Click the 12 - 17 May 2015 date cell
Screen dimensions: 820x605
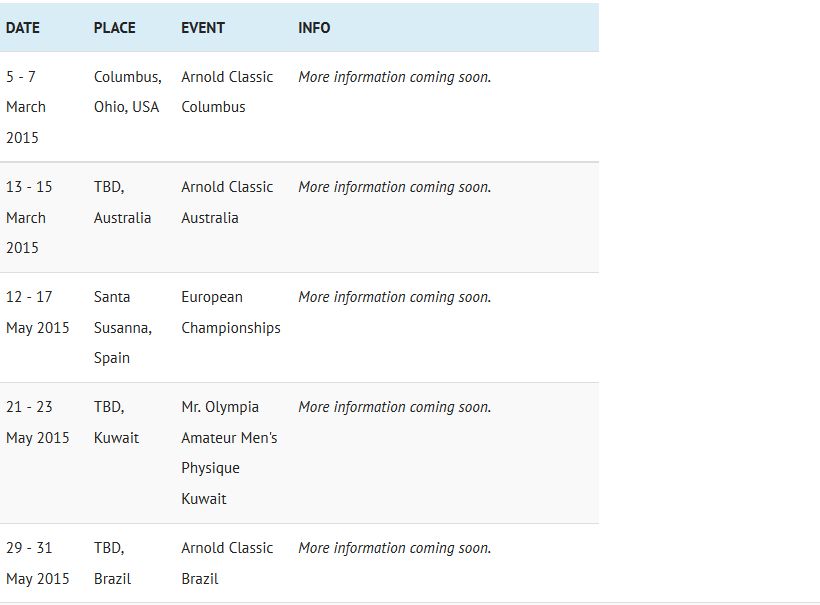pos(37,312)
